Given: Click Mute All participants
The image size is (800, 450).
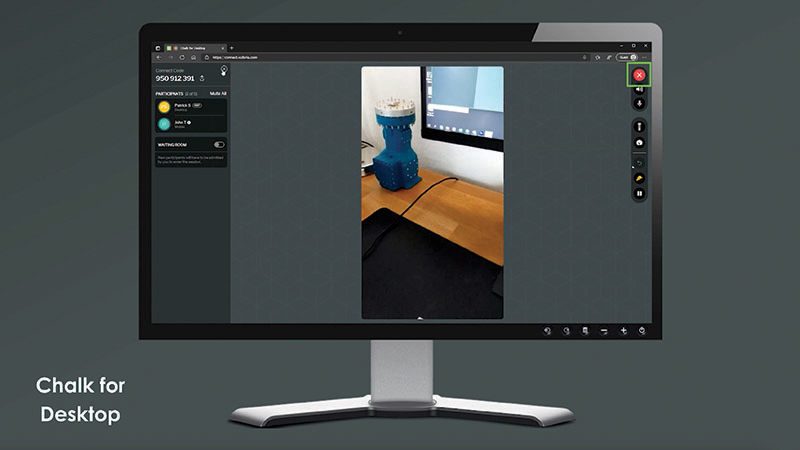Looking at the screenshot, I should tap(217, 92).
